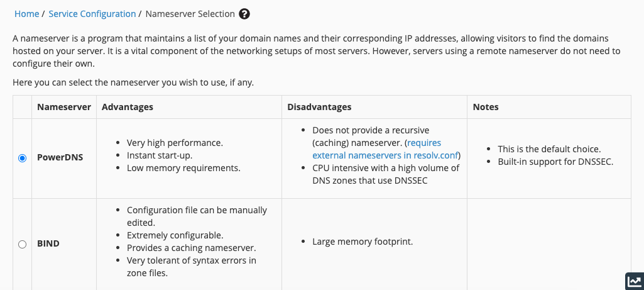
Task: Click the 'Extremely configurable' bullet under BIND
Action: [x=175, y=235]
